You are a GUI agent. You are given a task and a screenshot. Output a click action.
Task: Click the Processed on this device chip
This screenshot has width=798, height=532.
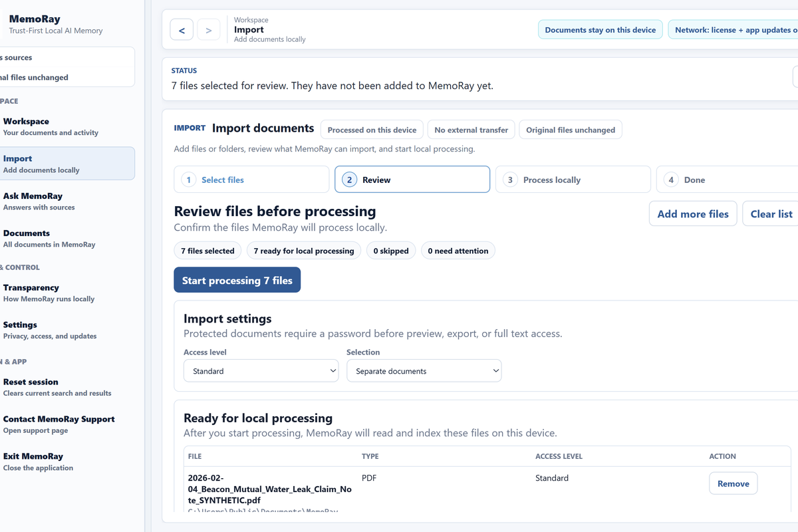tap(372, 130)
